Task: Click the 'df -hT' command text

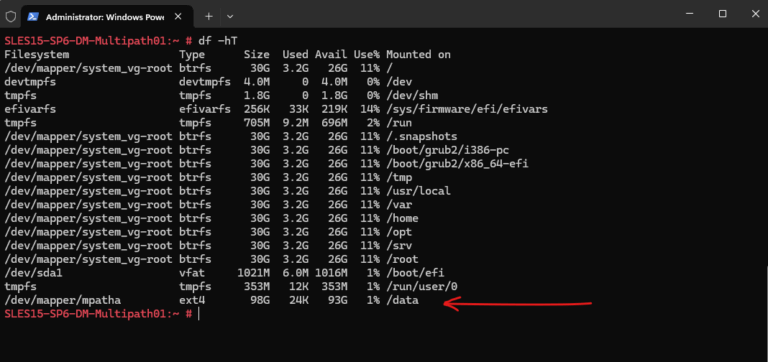Action: (218, 41)
